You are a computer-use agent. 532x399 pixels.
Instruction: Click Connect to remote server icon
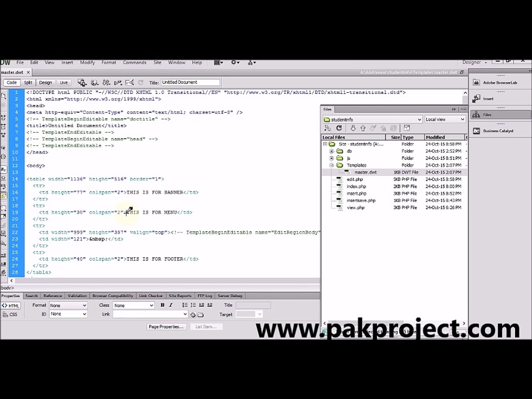pos(327,128)
